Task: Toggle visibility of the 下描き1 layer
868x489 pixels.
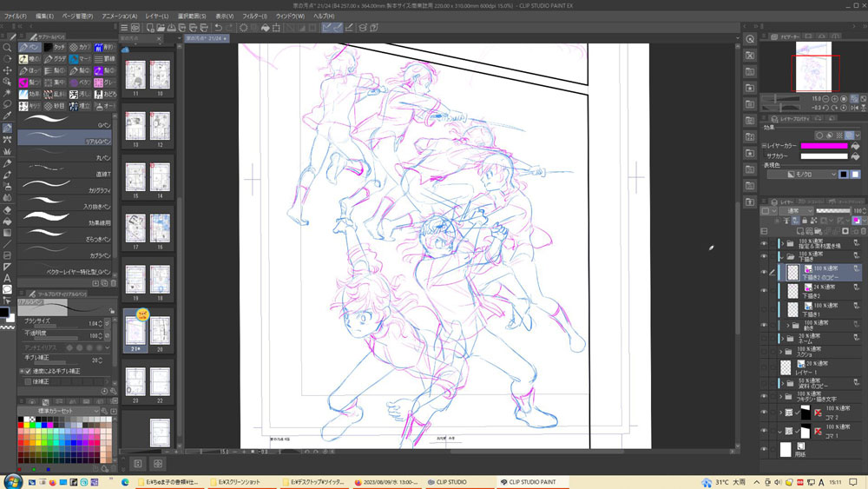Action: (x=764, y=309)
